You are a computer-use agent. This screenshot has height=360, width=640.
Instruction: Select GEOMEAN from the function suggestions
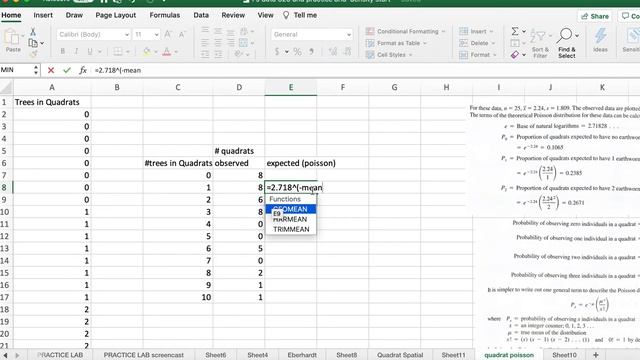(x=291, y=209)
